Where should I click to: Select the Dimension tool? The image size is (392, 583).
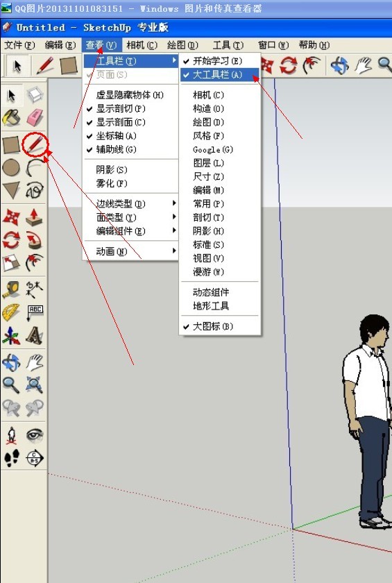coord(35,289)
